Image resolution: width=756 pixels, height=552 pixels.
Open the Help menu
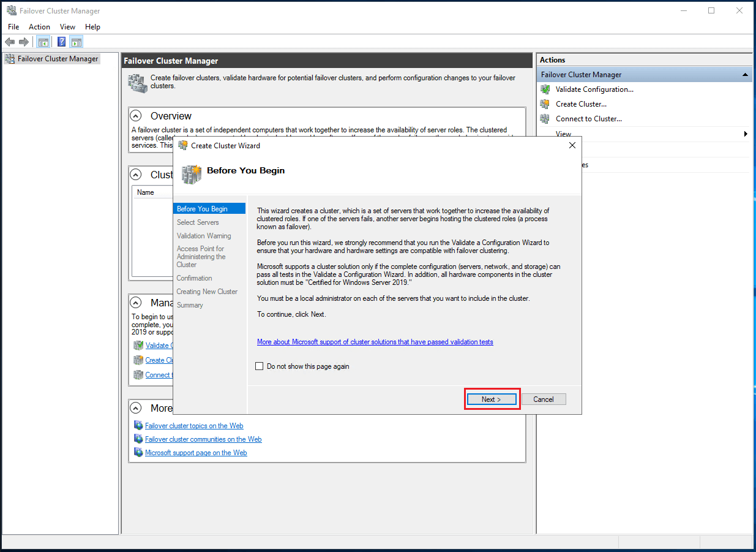tap(92, 27)
